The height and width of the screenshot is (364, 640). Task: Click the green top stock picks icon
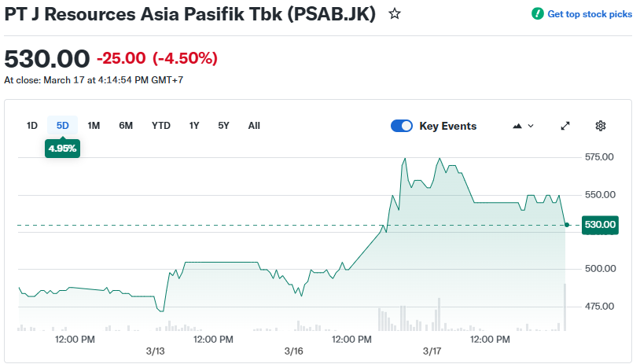pyautogui.click(x=538, y=14)
